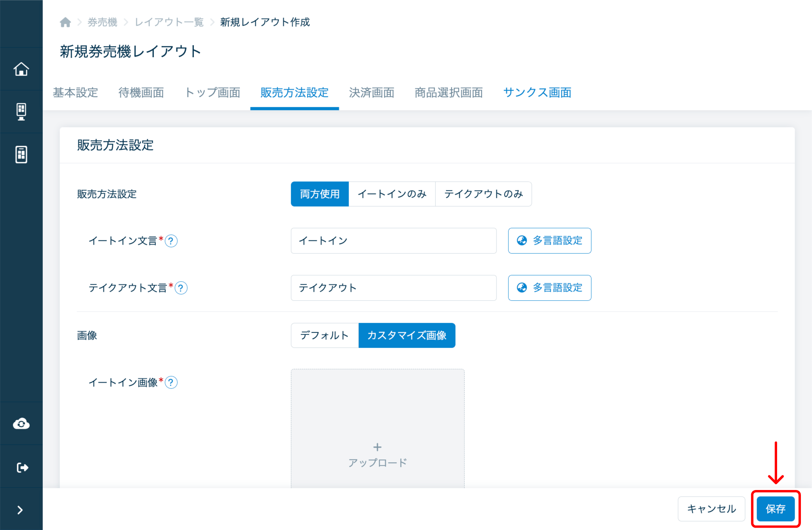Show help icon next to イートイン画像
This screenshot has width=812, height=530.
click(x=171, y=383)
